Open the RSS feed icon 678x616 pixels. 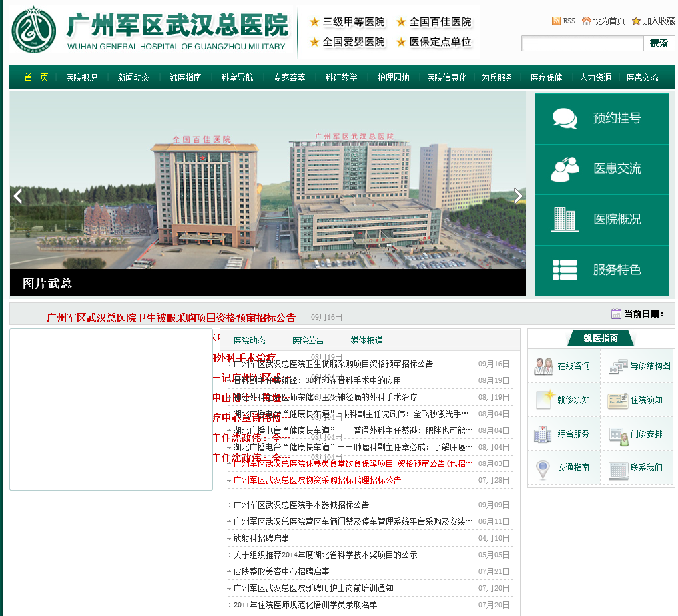tap(556, 21)
